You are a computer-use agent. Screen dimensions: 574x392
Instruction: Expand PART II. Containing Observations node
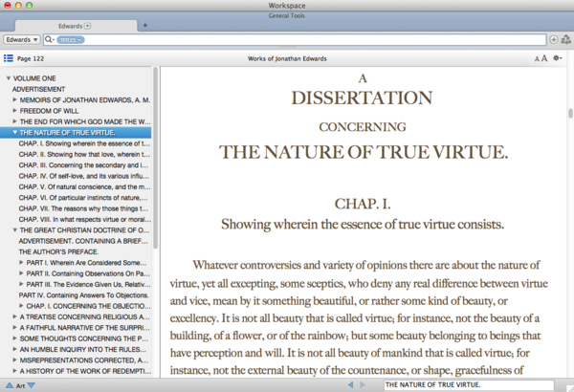pyautogui.click(x=21, y=273)
